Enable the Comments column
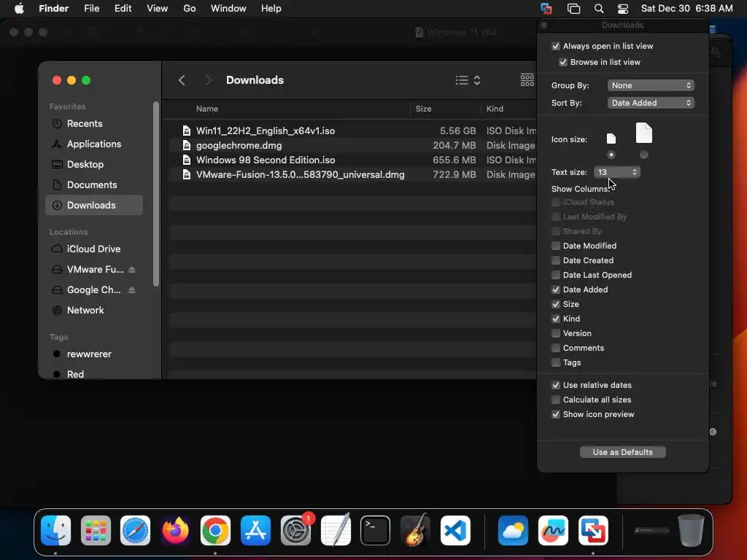Image resolution: width=747 pixels, height=560 pixels. pos(555,348)
